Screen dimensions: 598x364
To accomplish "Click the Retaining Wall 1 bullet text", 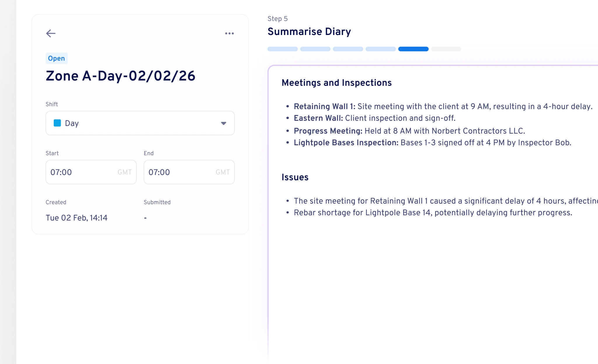I will pos(443,106).
